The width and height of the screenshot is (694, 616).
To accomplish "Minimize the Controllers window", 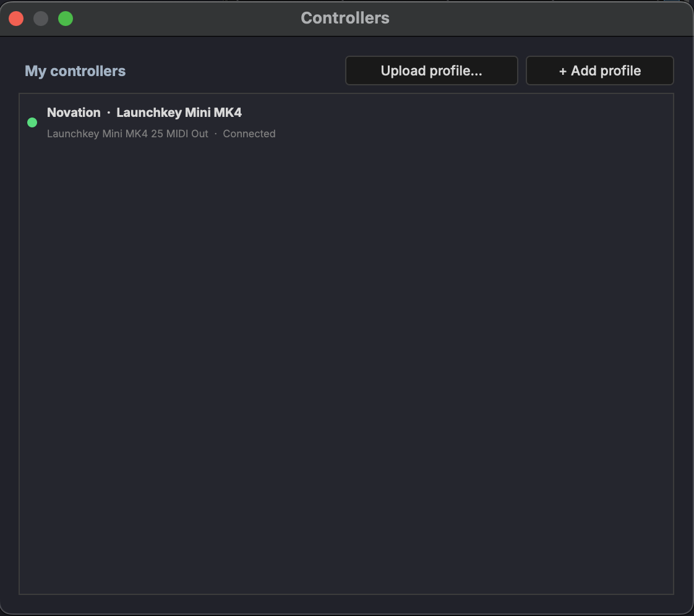I will point(40,18).
